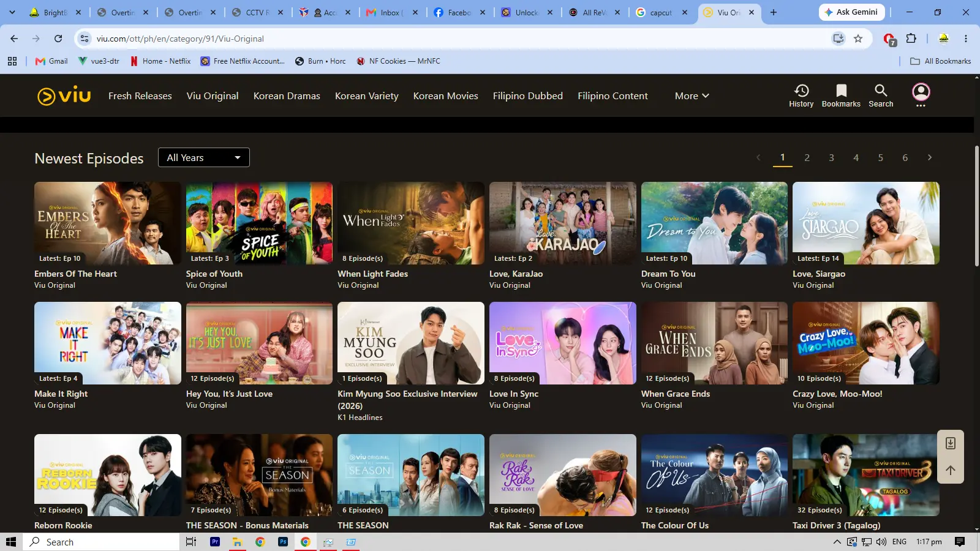Click the page vertical scrollbar
Image resolution: width=980 pixels, height=551 pixels.
tap(976, 205)
